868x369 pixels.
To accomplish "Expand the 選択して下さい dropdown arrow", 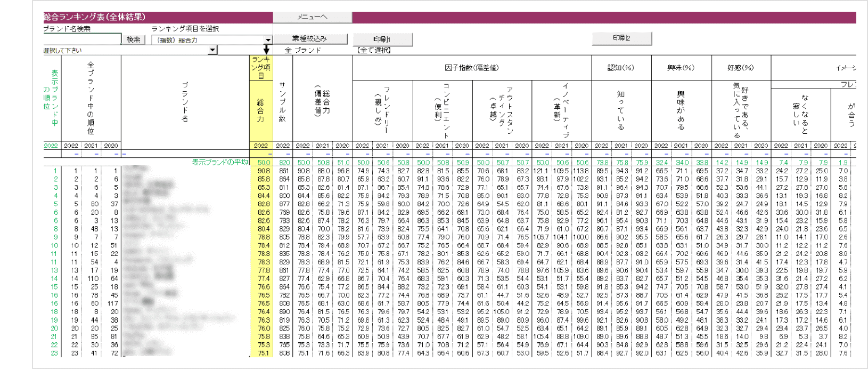I will [212, 50].
